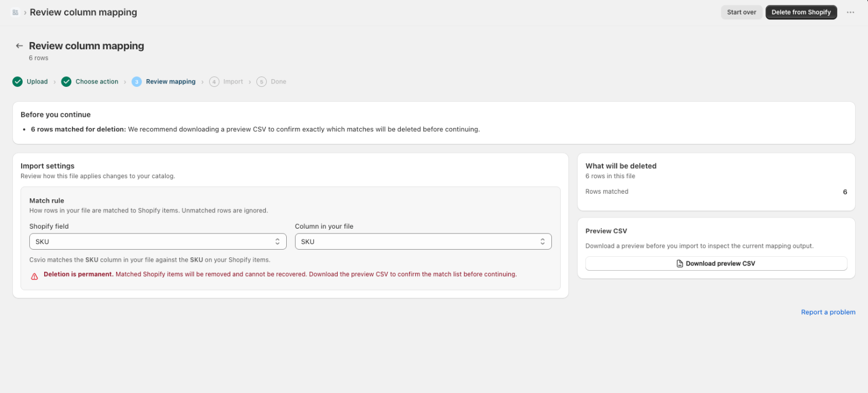
Task: Select the Done step label
Action: pyautogui.click(x=278, y=81)
